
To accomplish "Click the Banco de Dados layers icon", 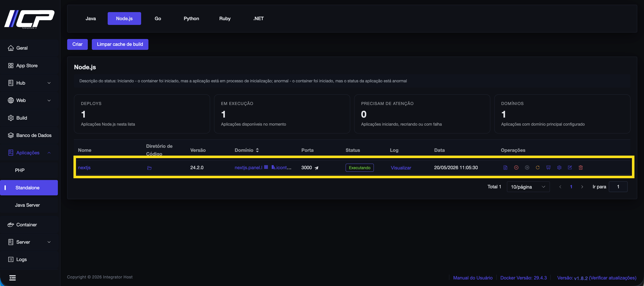I will pos(11,135).
